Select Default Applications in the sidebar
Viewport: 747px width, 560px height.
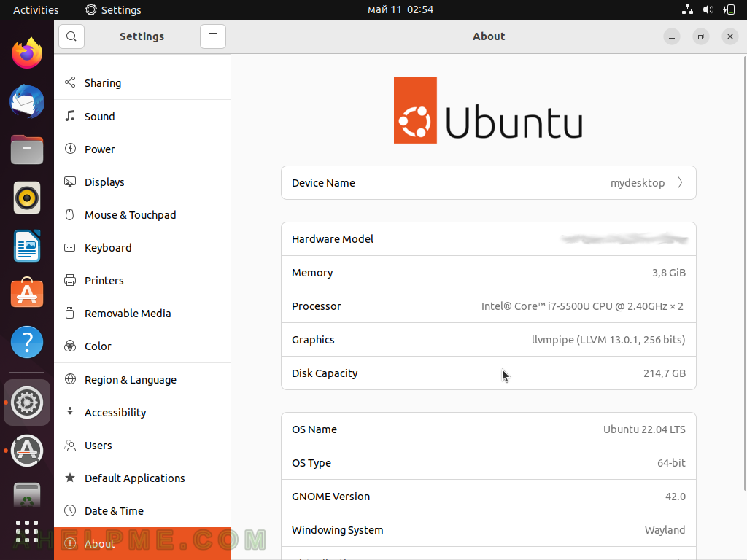(142, 478)
